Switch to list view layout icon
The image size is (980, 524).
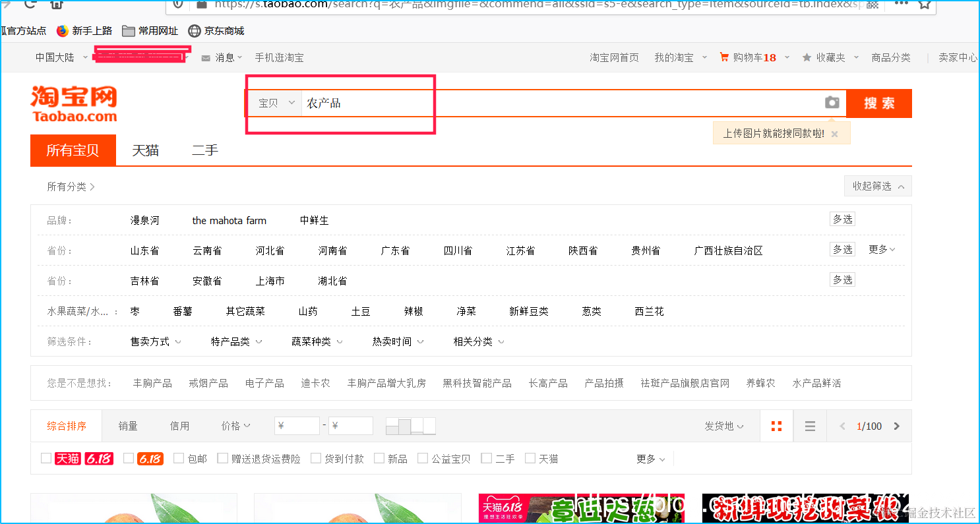tap(810, 425)
